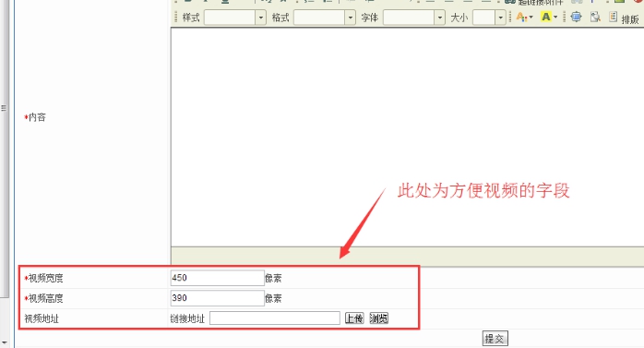Expand the 大小 size dropdown
The height and width of the screenshot is (348, 644).
(500, 18)
